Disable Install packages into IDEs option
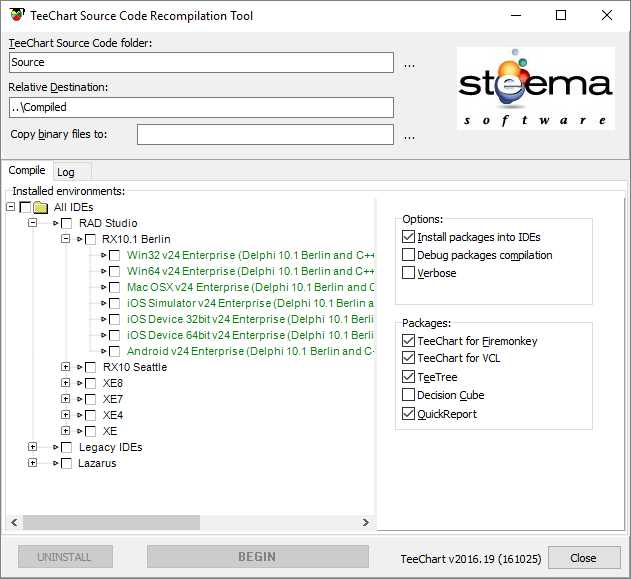This screenshot has width=631, height=579. 408,237
